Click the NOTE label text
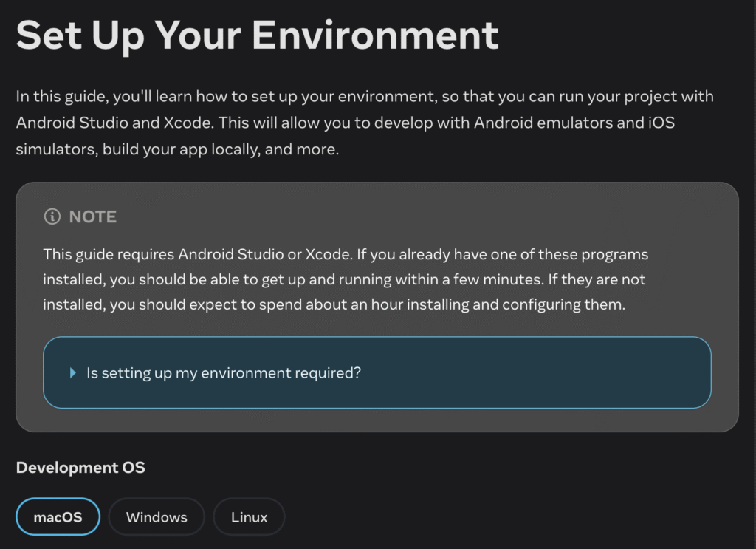The height and width of the screenshot is (549, 756). point(92,216)
